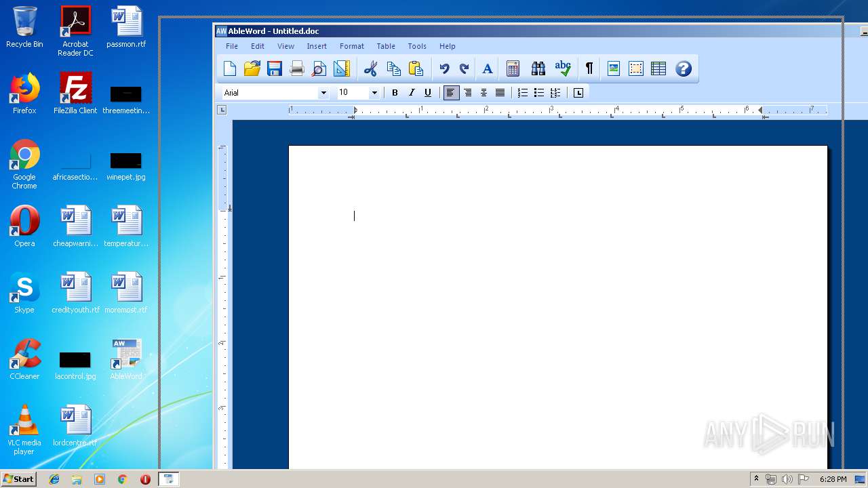Open font dialog with blue A icon

coord(487,68)
